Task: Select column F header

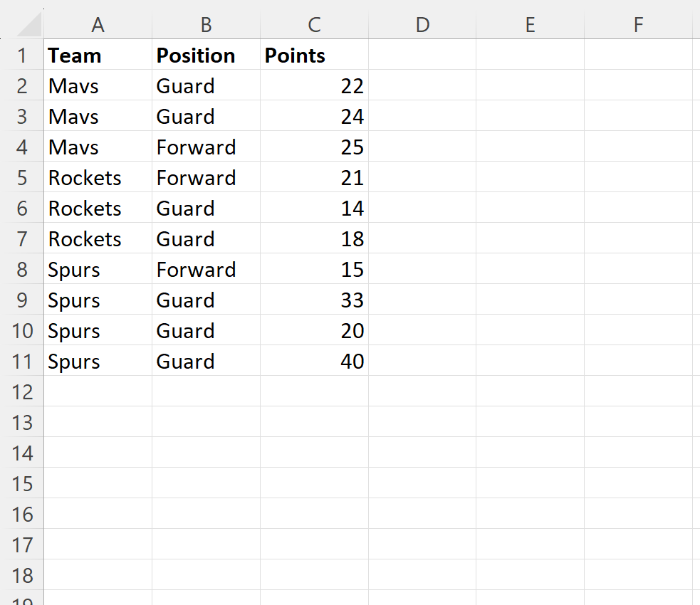Action: 638,24
